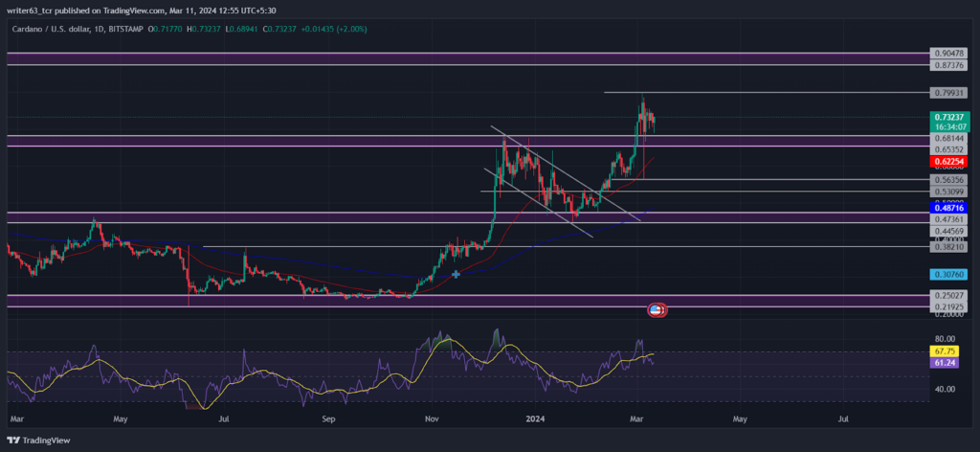Click the 0.65352 price label
This screenshot has width=980, height=452.
(x=948, y=150)
